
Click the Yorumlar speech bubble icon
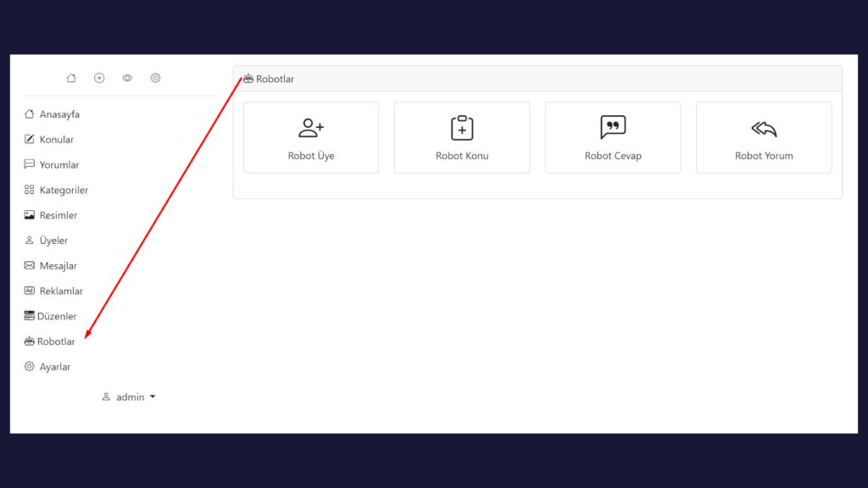point(30,164)
